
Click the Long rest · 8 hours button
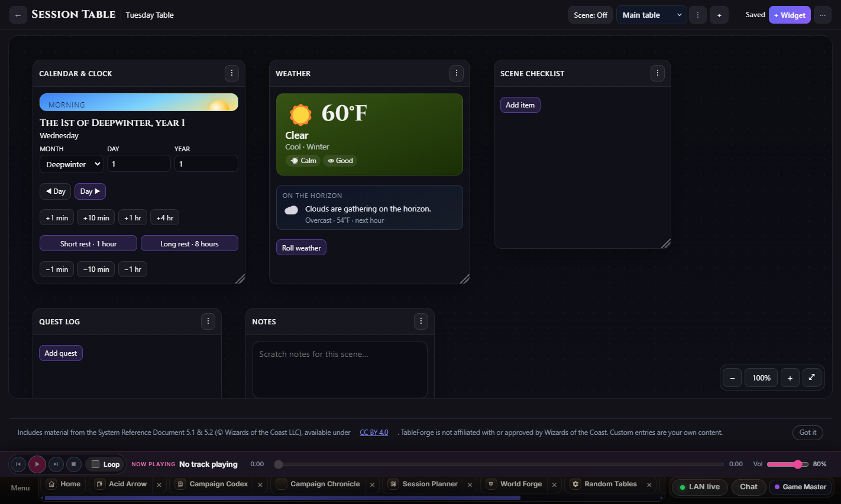pyautogui.click(x=189, y=243)
